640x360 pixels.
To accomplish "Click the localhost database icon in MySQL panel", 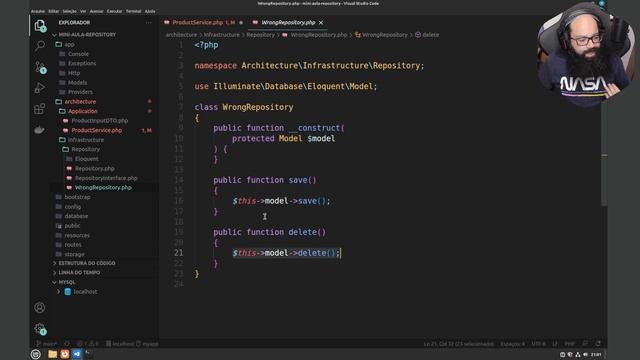I will [68, 291].
